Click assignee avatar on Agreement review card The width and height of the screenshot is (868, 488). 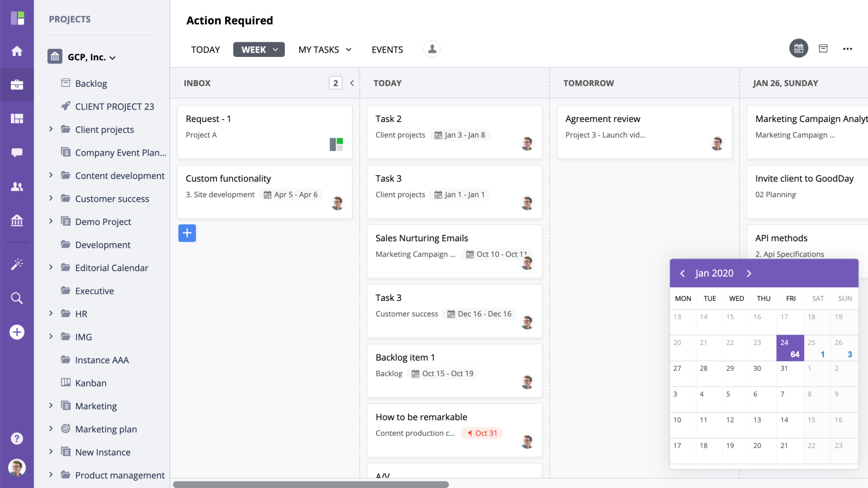point(717,144)
